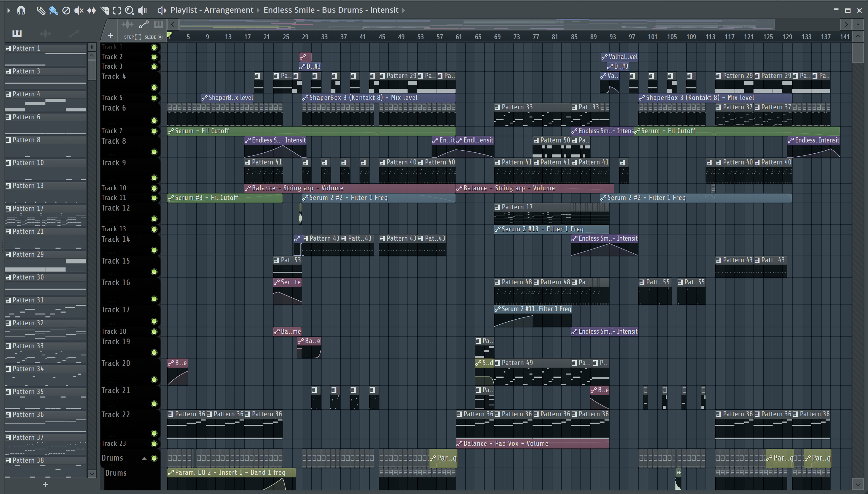Open clip menu of Pattern 17 on Track 12
868x494 pixels.
coord(498,207)
